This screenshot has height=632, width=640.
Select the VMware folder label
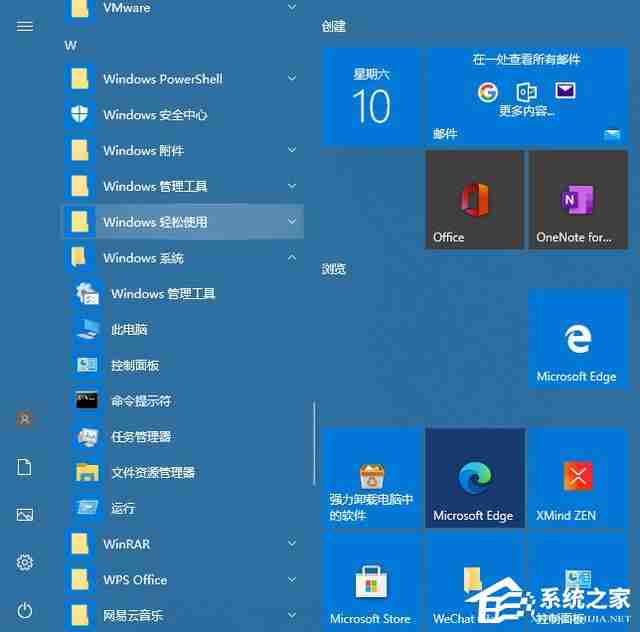click(127, 7)
